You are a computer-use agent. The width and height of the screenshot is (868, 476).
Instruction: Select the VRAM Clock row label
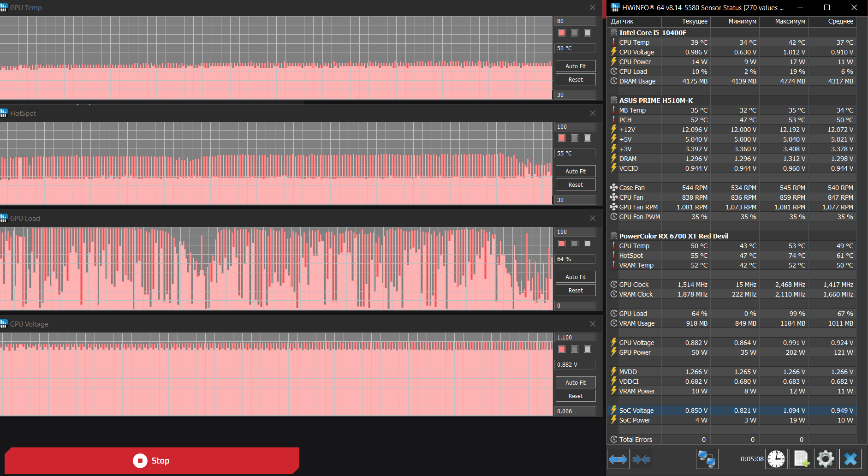coord(636,294)
